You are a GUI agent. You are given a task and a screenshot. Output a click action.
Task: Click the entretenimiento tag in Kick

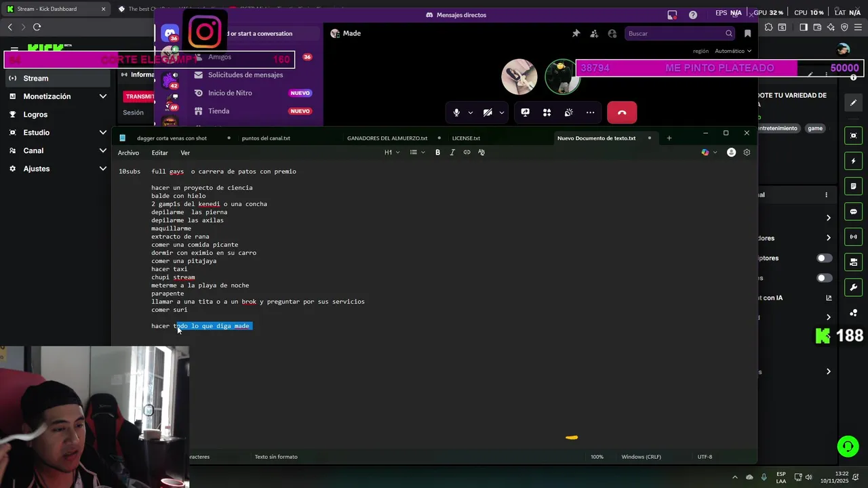click(x=778, y=128)
